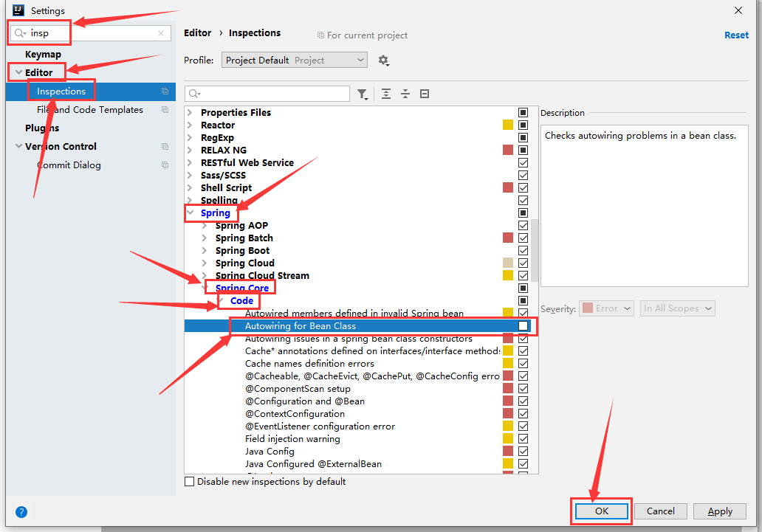Click in the inspections search field
Image resolution: width=762 pixels, height=532 pixels.
tap(267, 94)
